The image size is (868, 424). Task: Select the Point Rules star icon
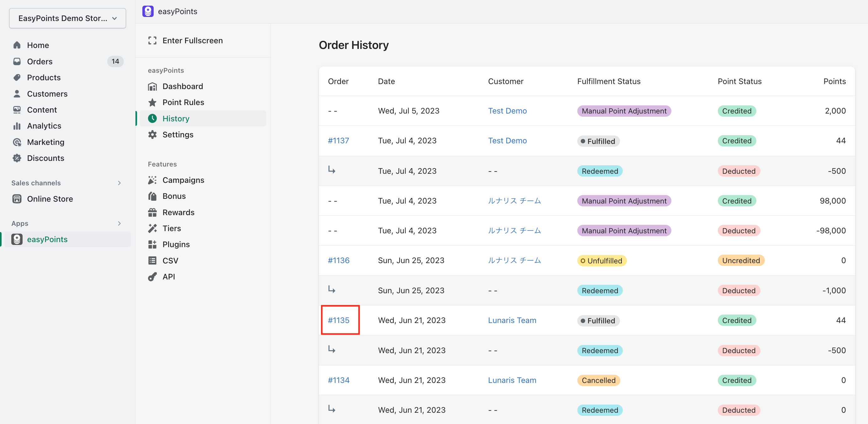pyautogui.click(x=152, y=103)
